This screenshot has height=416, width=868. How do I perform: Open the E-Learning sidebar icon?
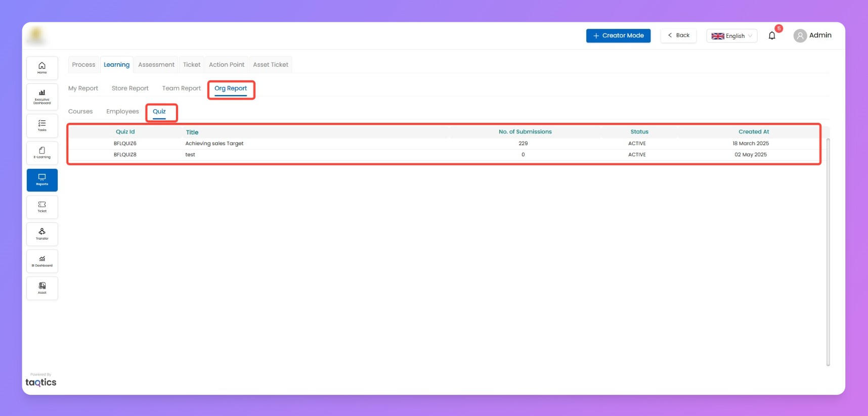(x=42, y=153)
